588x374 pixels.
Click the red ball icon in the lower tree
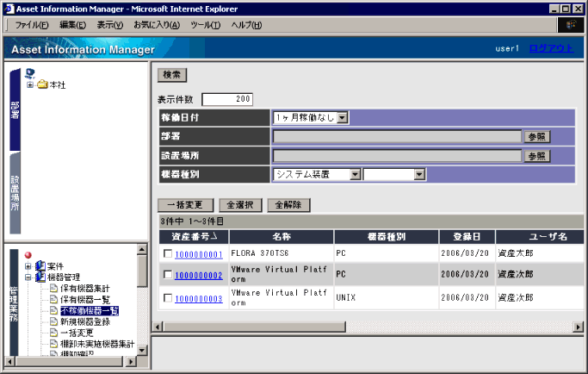coord(28,255)
